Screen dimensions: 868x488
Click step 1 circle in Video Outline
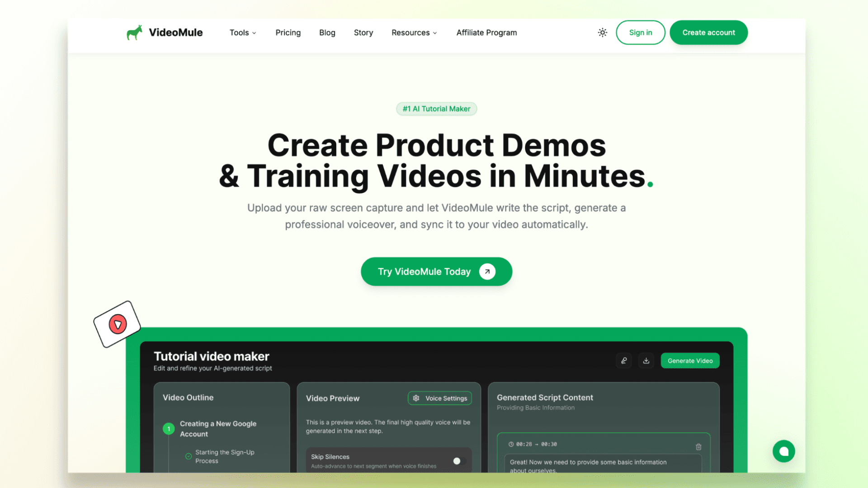[x=169, y=429]
